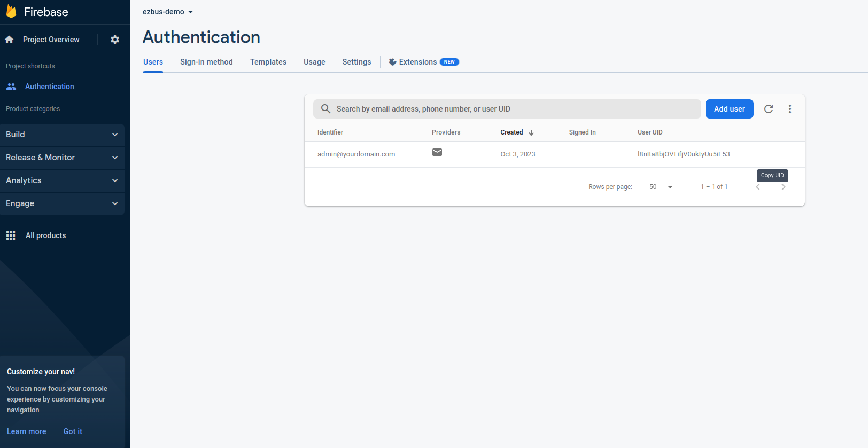868x448 pixels.
Task: Click the Authentication page heading
Action: click(201, 37)
